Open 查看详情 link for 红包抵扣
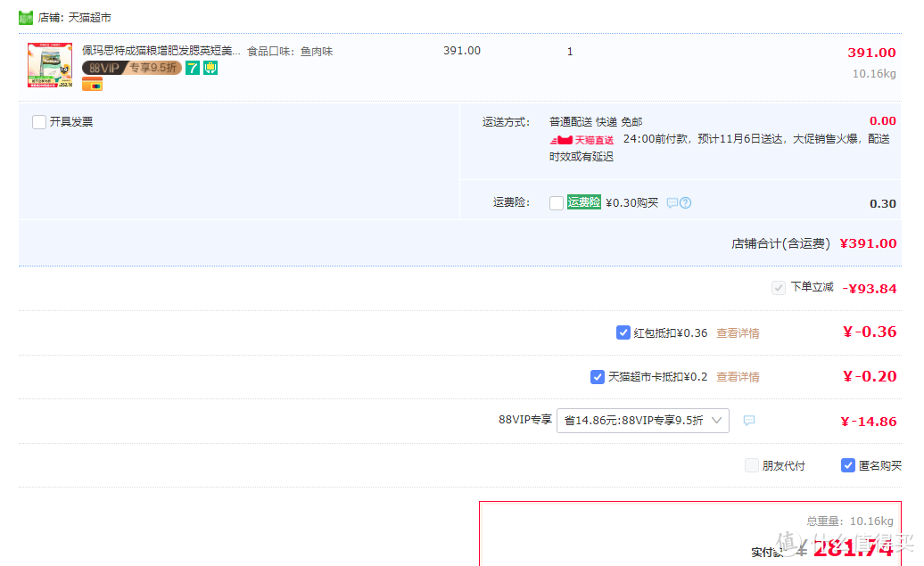Viewport: 924px width, 566px height. point(738,333)
